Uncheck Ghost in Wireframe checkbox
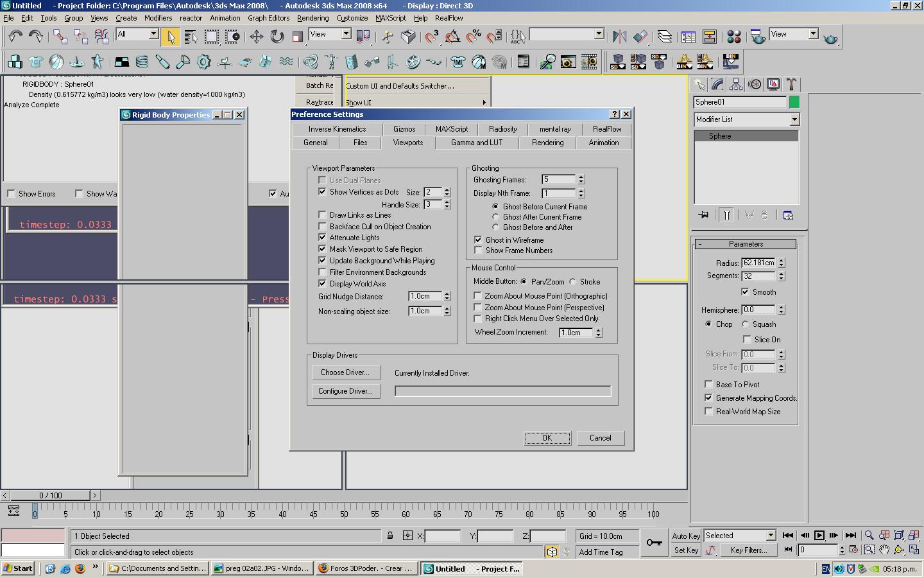This screenshot has width=924, height=578. 478,240
